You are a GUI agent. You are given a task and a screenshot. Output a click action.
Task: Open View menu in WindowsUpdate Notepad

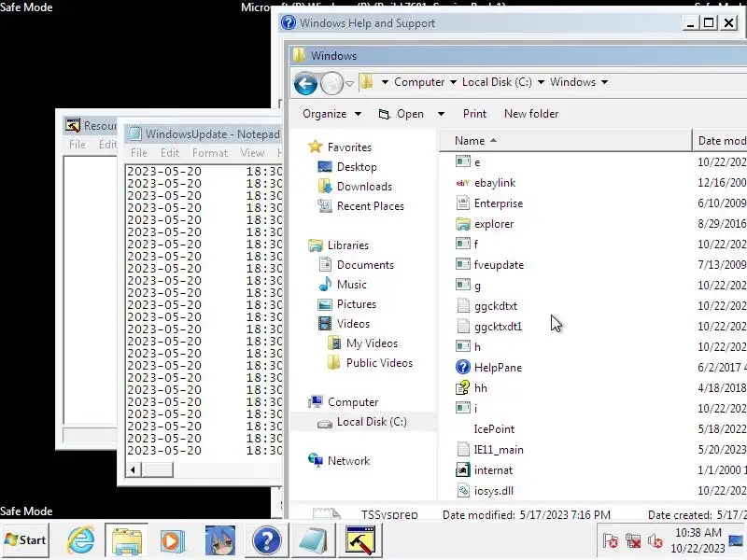[252, 153]
